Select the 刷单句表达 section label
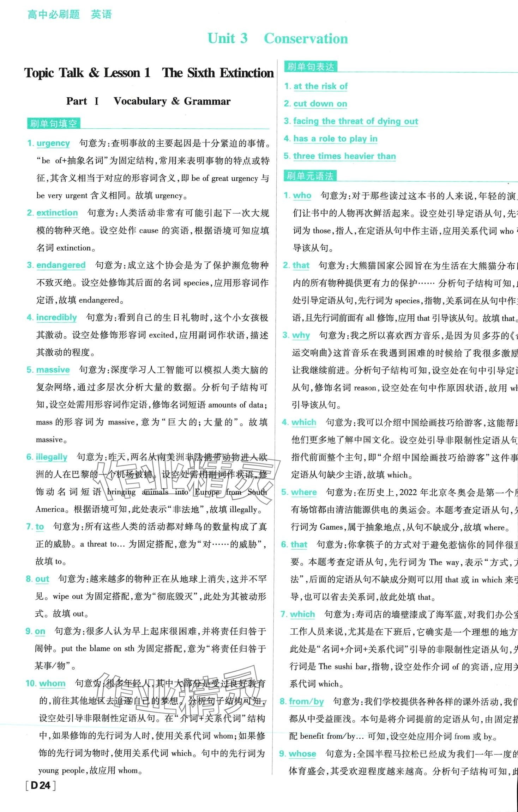518x812 pixels. click(311, 67)
